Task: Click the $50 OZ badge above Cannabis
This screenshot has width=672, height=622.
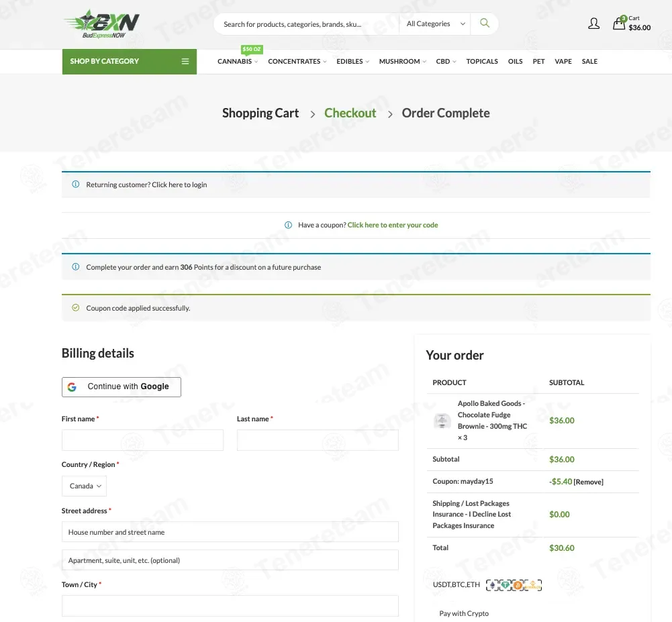Action: tap(252, 49)
